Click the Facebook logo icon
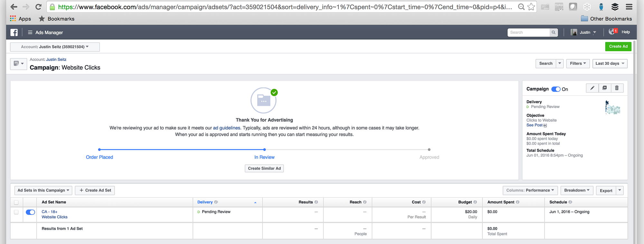 tap(14, 32)
